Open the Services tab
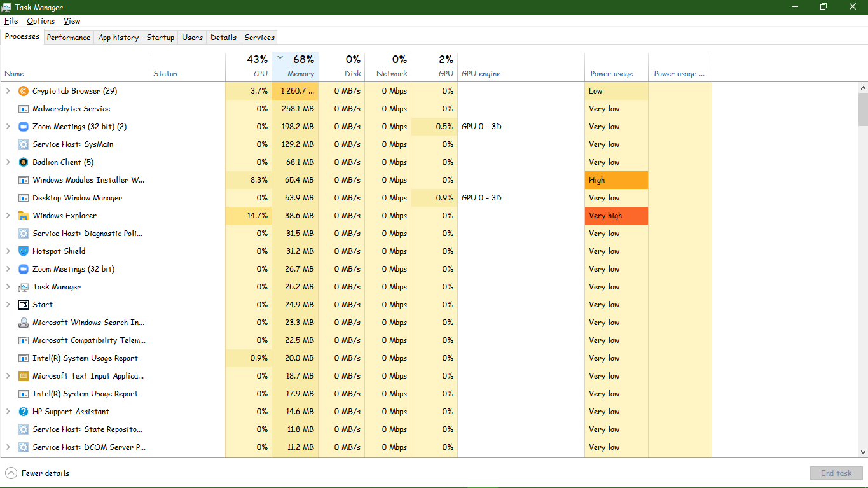 coord(259,38)
